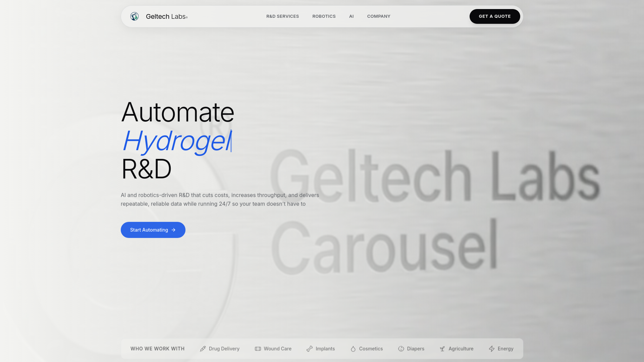Click the WHO WE WORK WITH heading
The height and width of the screenshot is (362, 644).
click(x=158, y=349)
